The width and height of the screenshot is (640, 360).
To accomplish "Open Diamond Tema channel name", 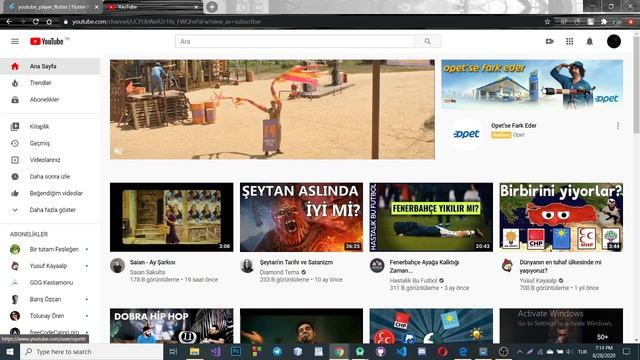I will tap(279, 272).
